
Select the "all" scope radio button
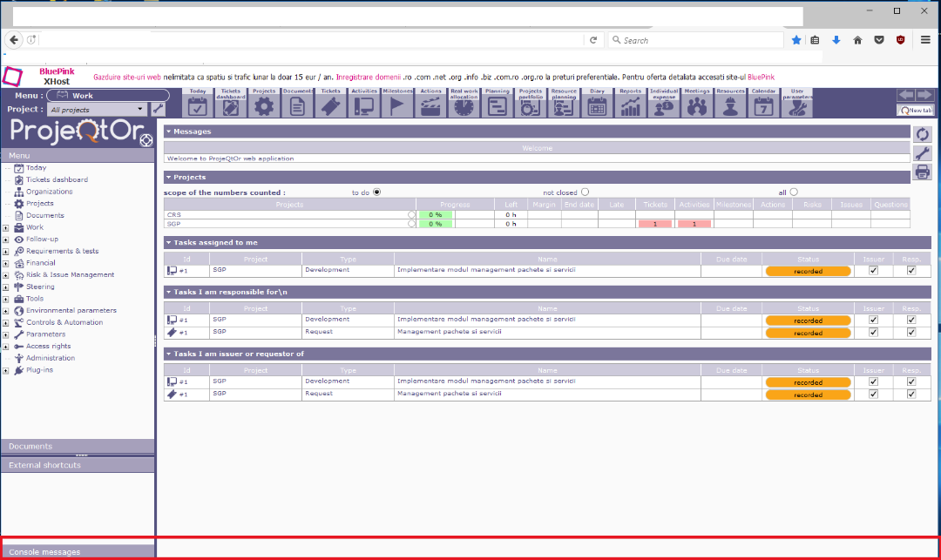pos(794,192)
